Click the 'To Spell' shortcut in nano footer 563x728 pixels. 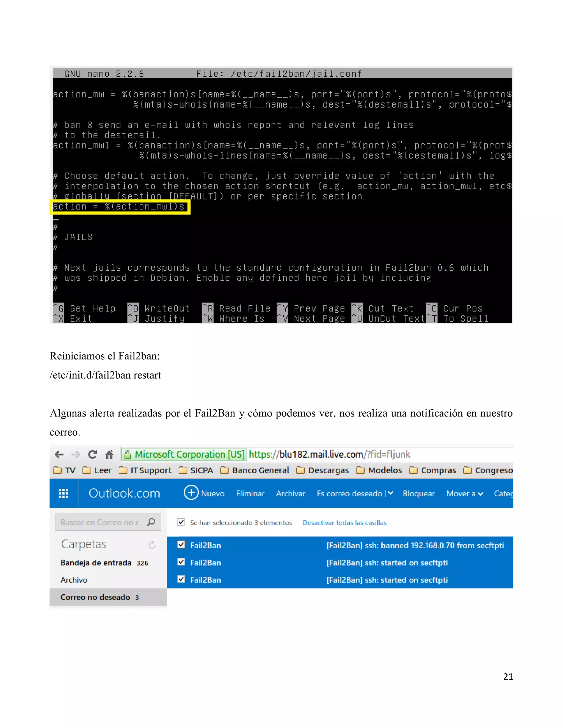click(466, 319)
